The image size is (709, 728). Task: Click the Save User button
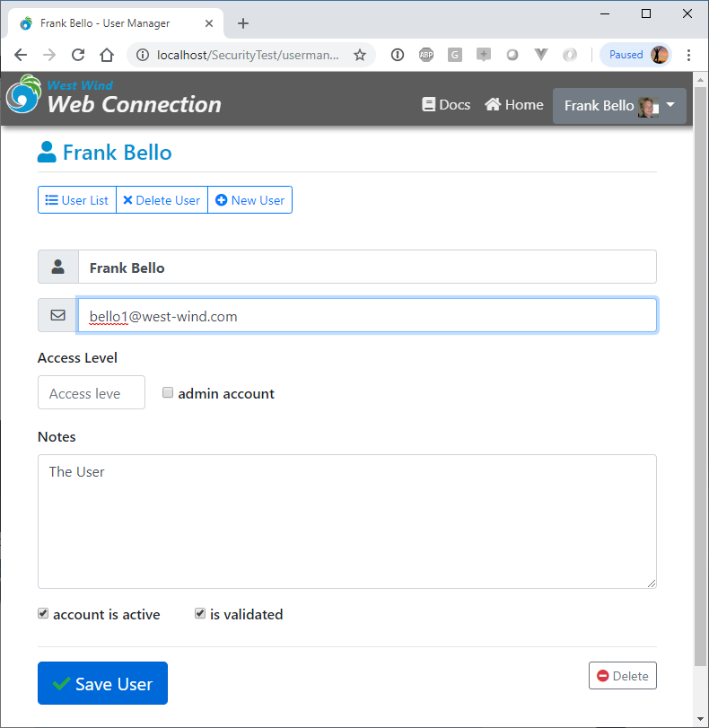pos(102,683)
